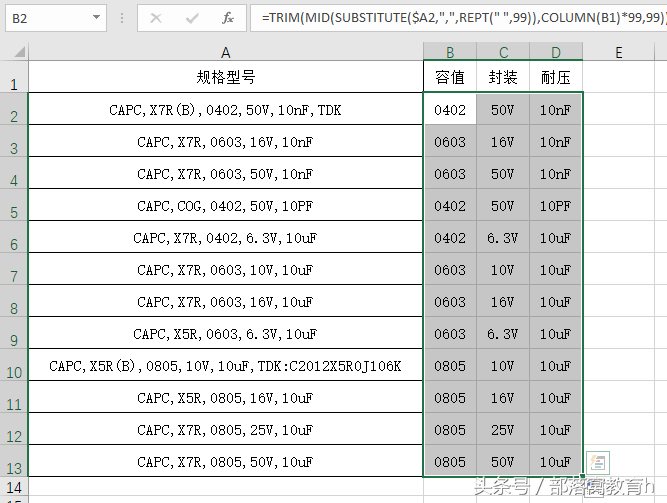This screenshot has width=667, height=503.
Task: Select cell with CAPC,X7R,0603,10V,10uF
Action: (x=225, y=269)
